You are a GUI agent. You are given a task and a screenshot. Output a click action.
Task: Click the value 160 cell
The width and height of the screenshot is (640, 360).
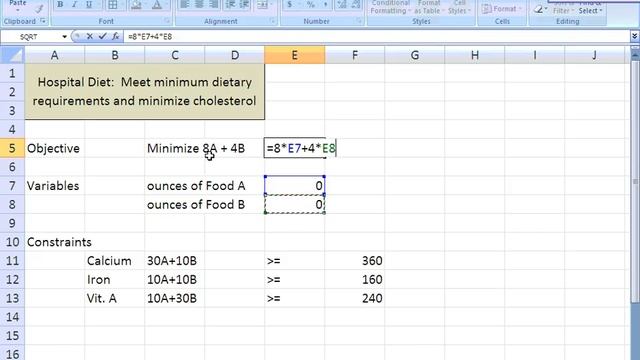pyautogui.click(x=355, y=280)
